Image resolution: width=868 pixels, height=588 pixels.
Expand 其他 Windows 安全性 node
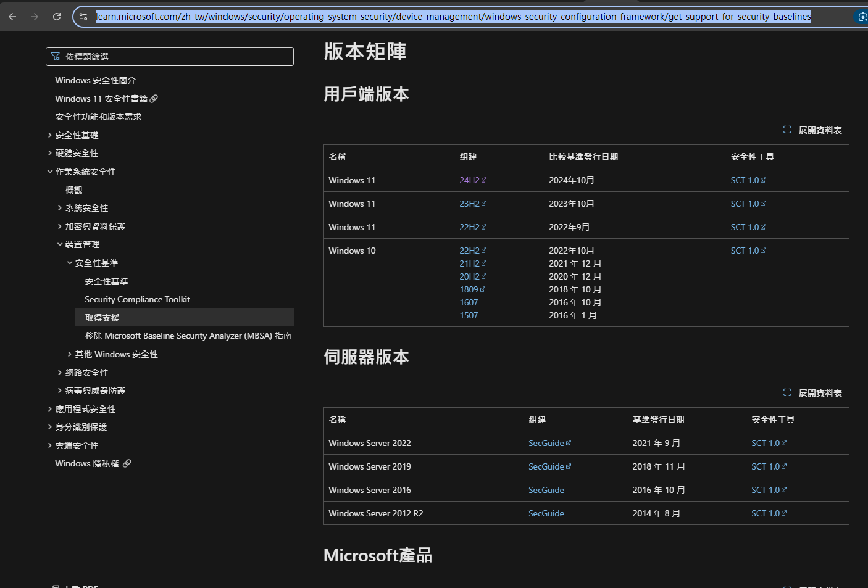(x=70, y=354)
